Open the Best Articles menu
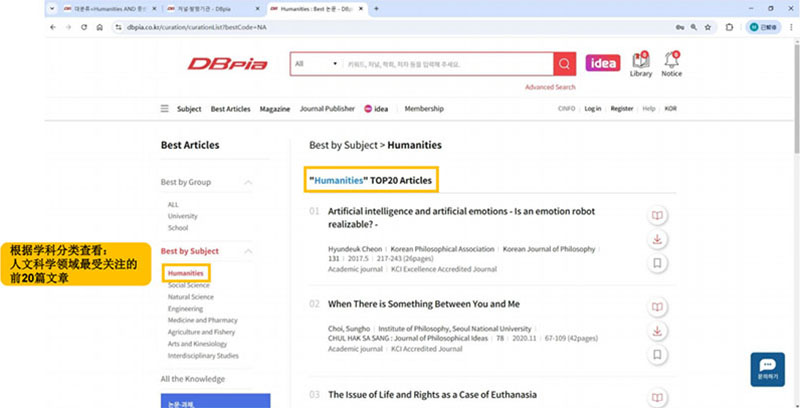800x408 pixels. click(x=231, y=109)
